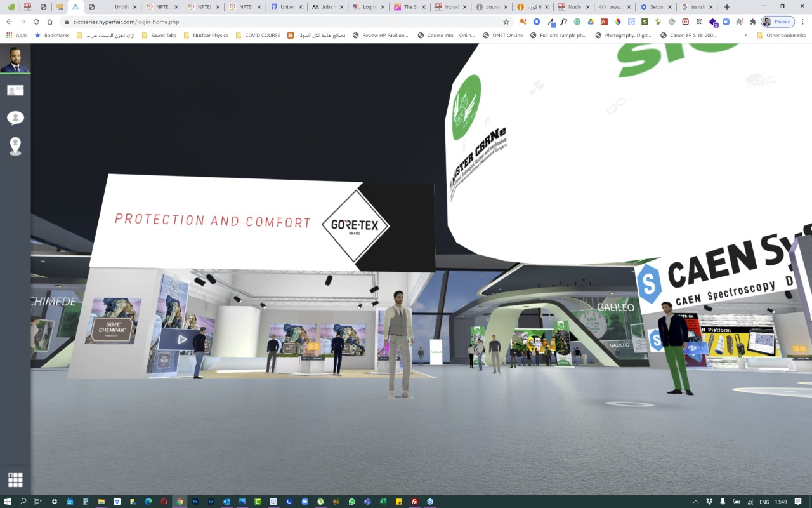Screen dimensions: 812x508
Task: Reload the page
Action: 36,22
